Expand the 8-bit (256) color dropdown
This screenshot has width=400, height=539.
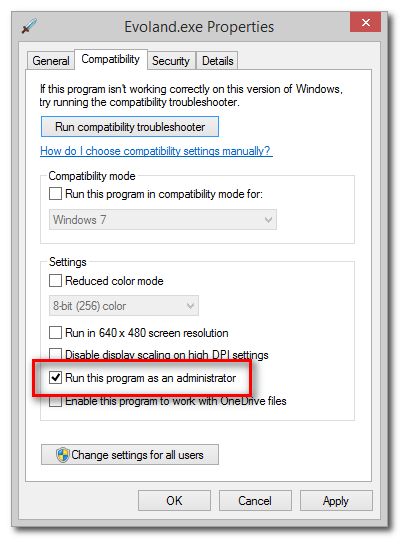124,306
